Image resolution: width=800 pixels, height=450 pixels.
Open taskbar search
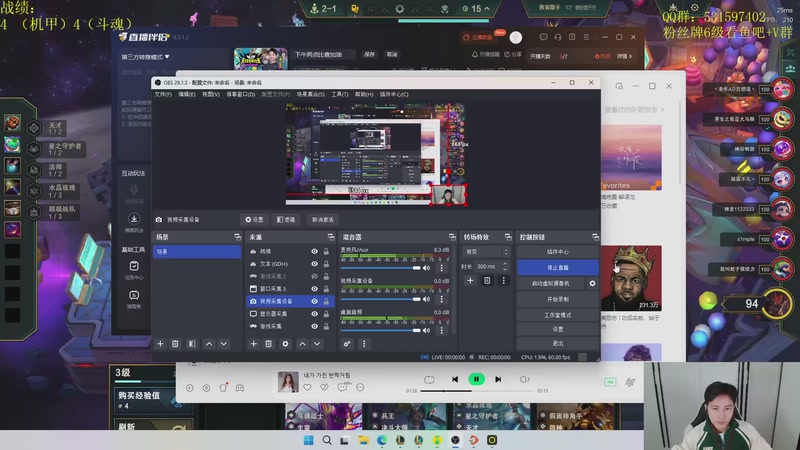click(x=327, y=440)
